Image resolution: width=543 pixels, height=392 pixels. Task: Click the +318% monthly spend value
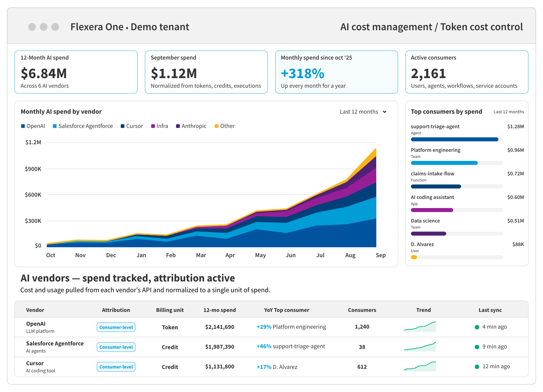coord(303,74)
